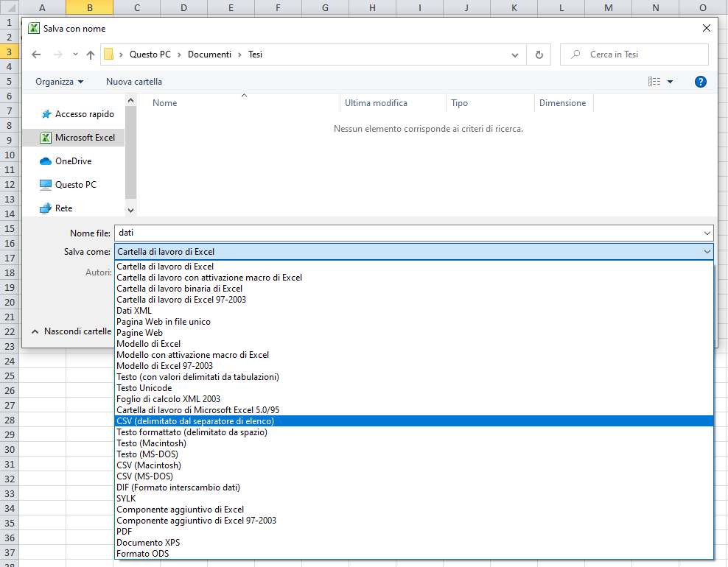Choose Cartella di lavoro Microsoft Excel 5.0/95
Viewport: 728px width, 567px height.
pyautogui.click(x=413, y=410)
